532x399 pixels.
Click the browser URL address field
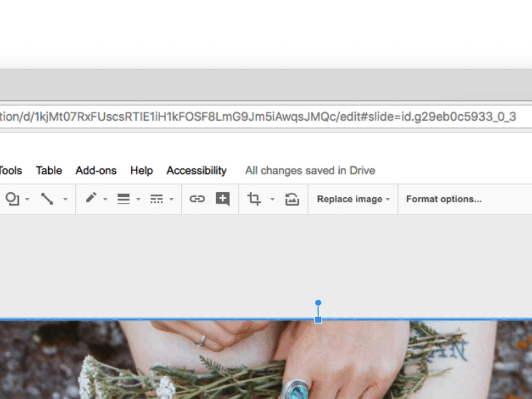click(x=266, y=117)
